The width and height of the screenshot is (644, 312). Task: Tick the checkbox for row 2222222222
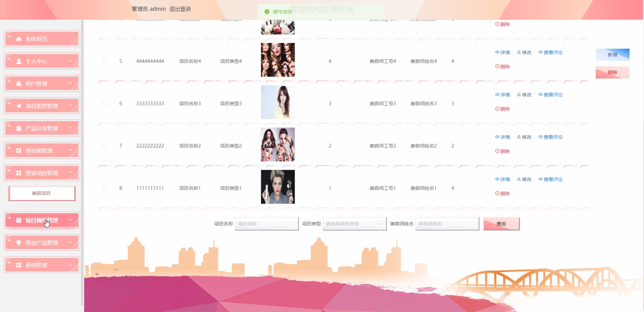[105, 146]
